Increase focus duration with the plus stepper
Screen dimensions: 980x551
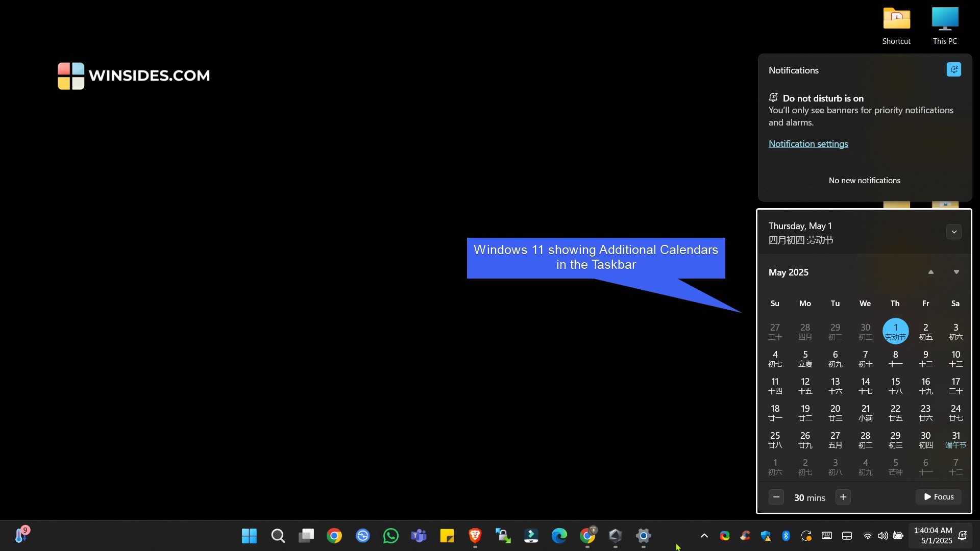[x=843, y=496]
